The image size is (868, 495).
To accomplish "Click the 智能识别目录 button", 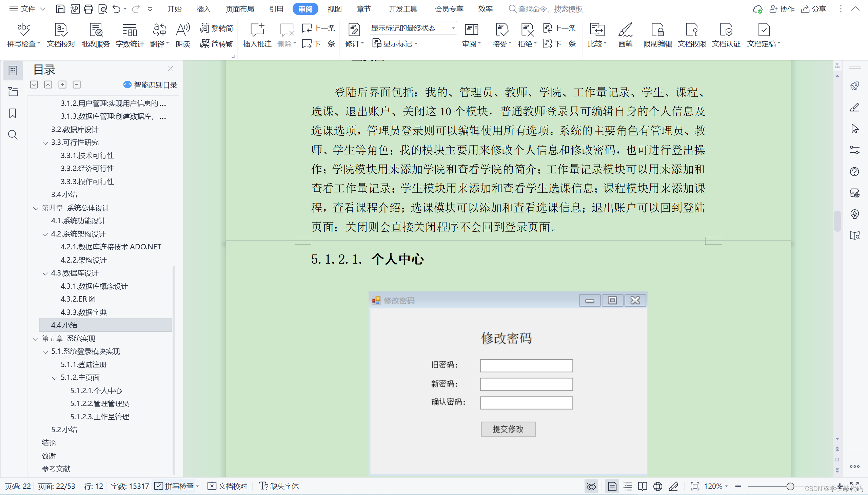I will (x=150, y=85).
